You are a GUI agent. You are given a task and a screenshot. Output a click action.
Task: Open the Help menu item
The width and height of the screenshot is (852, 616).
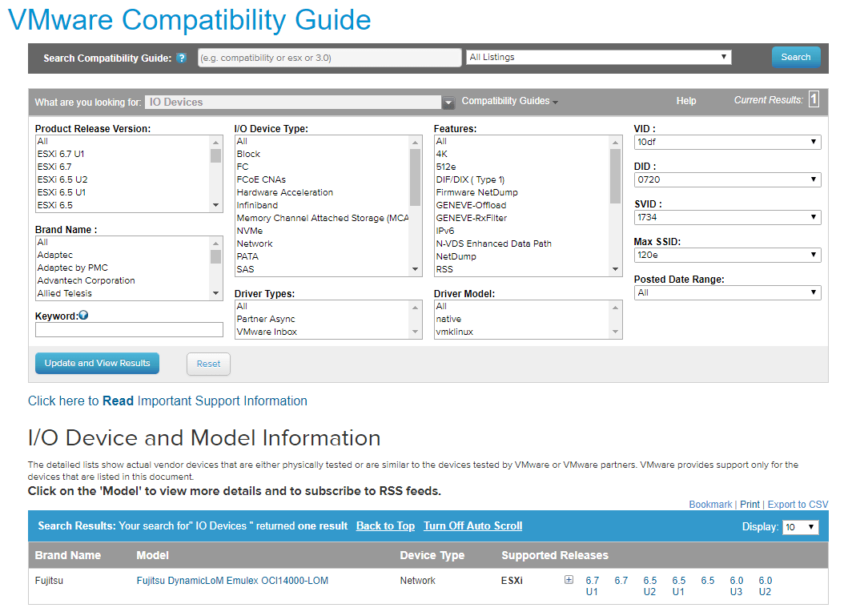[x=685, y=101]
